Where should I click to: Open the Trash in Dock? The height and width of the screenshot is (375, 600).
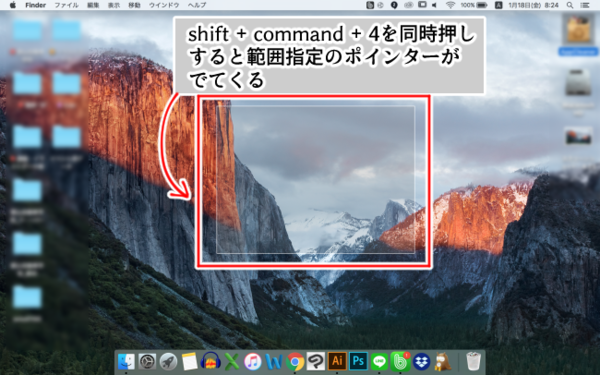[x=473, y=361]
